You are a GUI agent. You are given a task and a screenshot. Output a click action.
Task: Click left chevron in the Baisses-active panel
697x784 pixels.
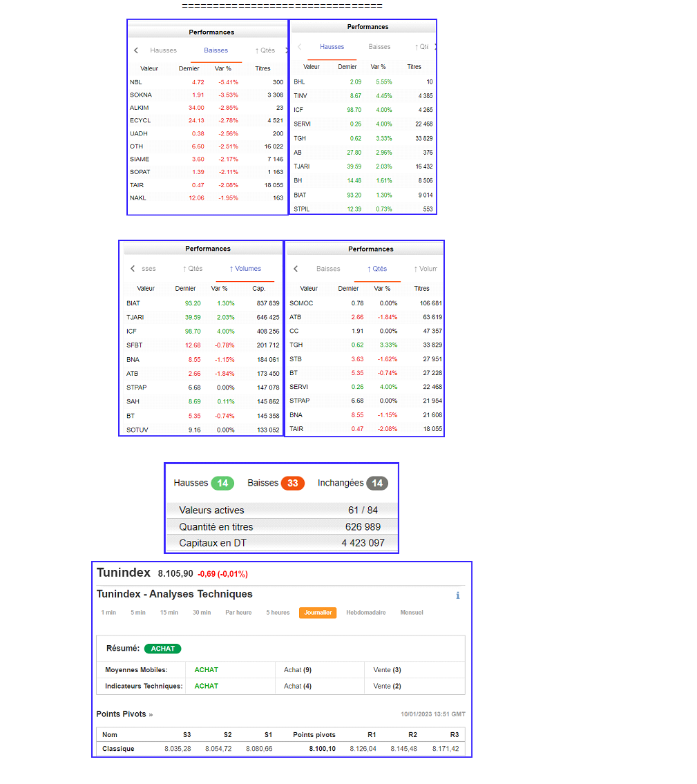(136, 50)
